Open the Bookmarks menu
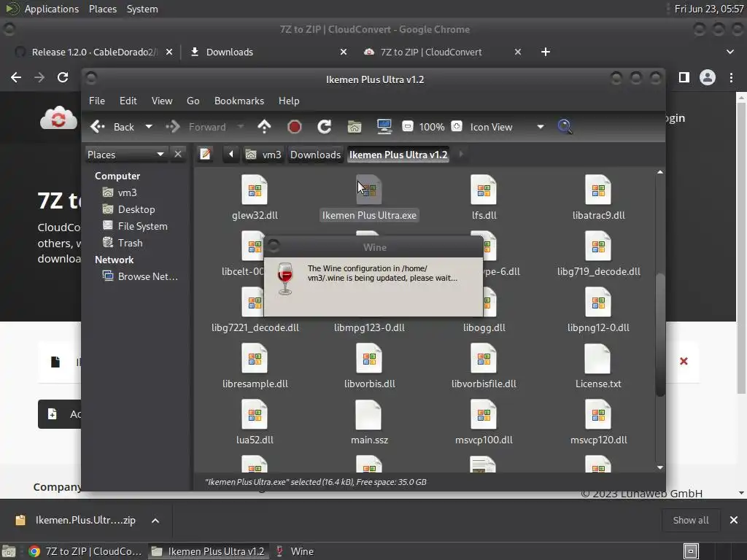 click(x=239, y=101)
